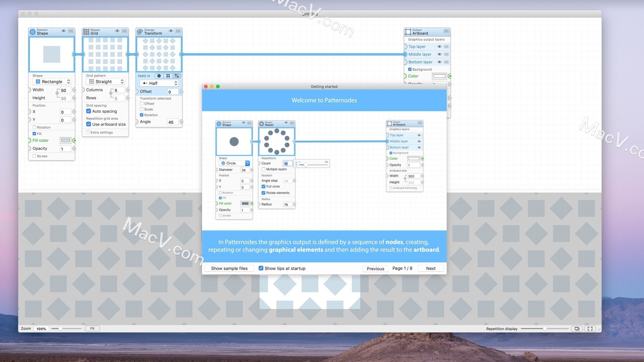Screen dimensions: 644x362
Task: Check Scale under Transform selected
Action: pyautogui.click(x=142, y=109)
